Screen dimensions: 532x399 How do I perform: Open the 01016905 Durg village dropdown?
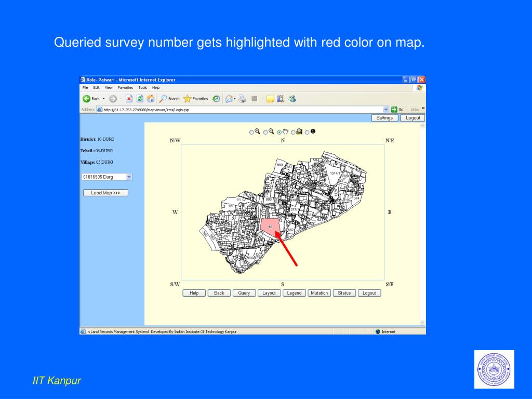[x=128, y=176]
